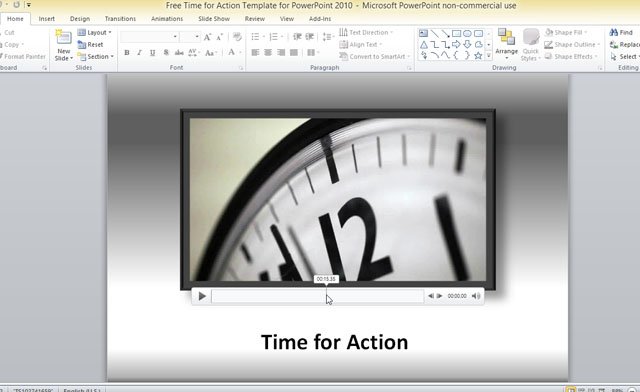Open the font name combo box
Image resolution: width=640 pixels, height=392 pixels.
149,37
